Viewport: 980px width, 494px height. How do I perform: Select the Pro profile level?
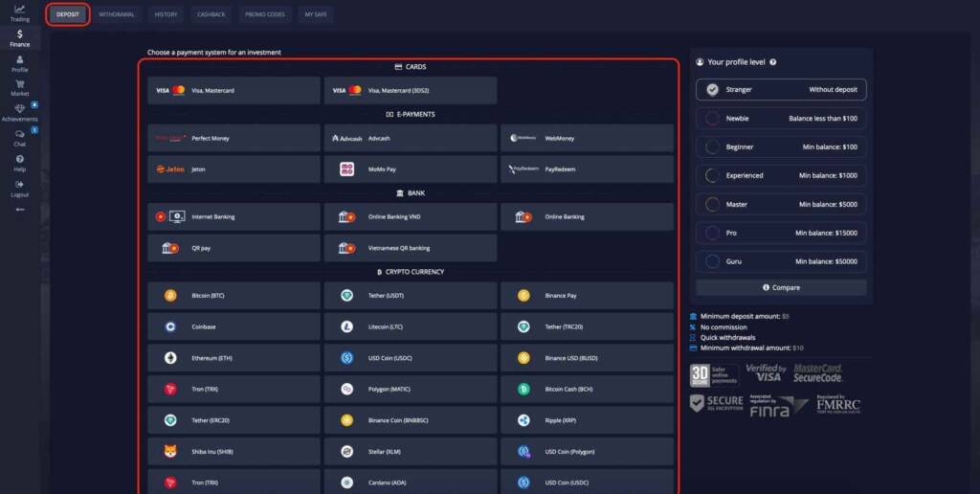click(x=781, y=233)
